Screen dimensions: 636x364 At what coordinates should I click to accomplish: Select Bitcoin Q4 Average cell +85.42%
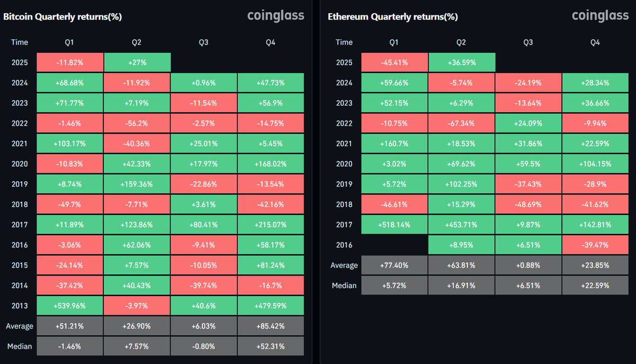271,326
